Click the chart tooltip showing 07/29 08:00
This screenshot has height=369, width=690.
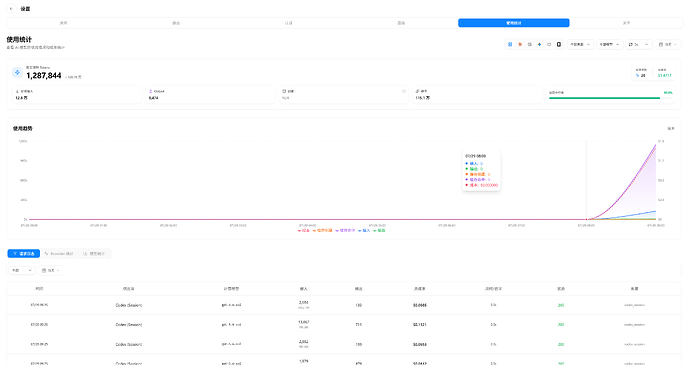click(481, 171)
